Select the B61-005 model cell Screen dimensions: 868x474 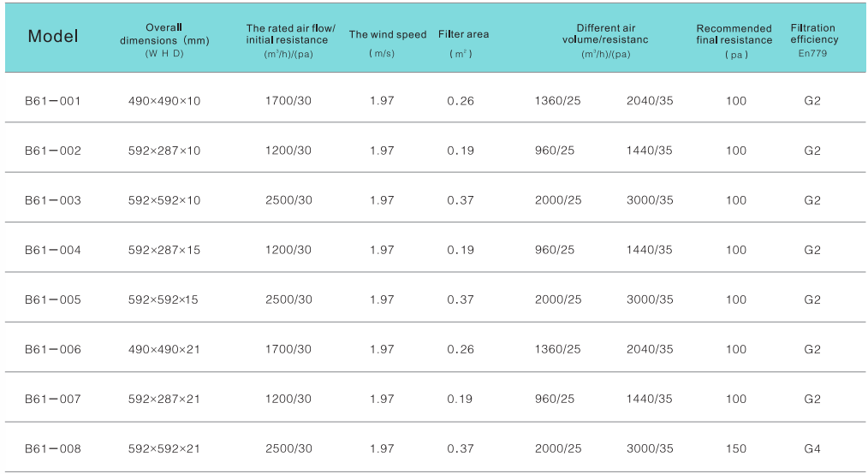pos(53,299)
